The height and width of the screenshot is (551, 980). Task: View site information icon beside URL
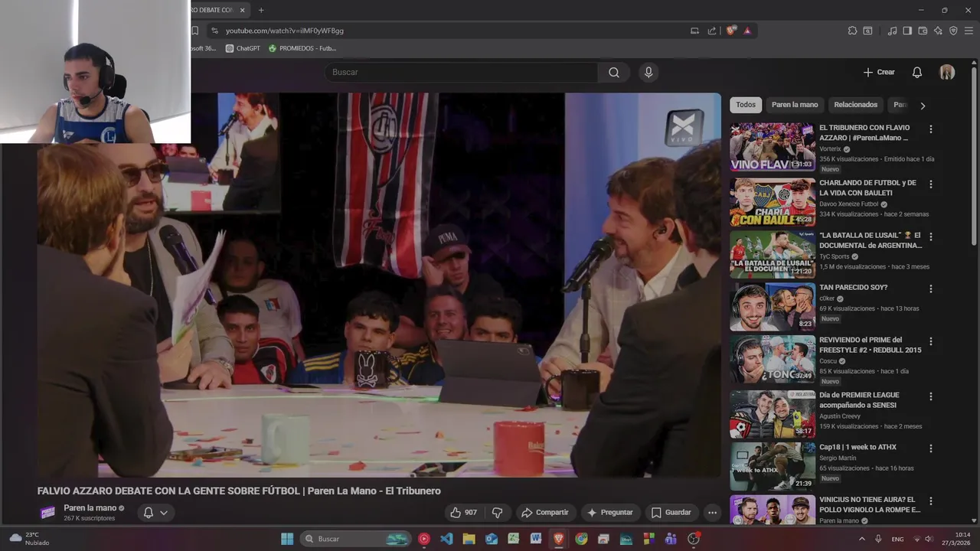point(214,31)
